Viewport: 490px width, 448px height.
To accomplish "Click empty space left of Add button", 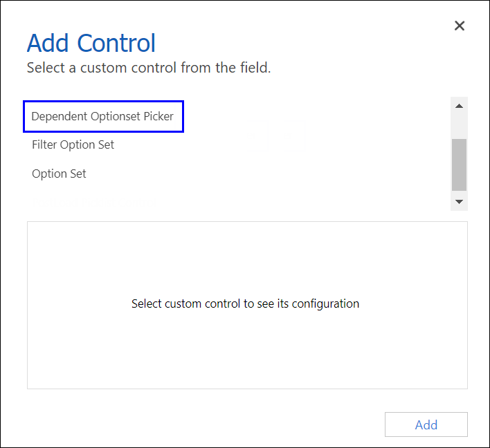I will click(208, 424).
